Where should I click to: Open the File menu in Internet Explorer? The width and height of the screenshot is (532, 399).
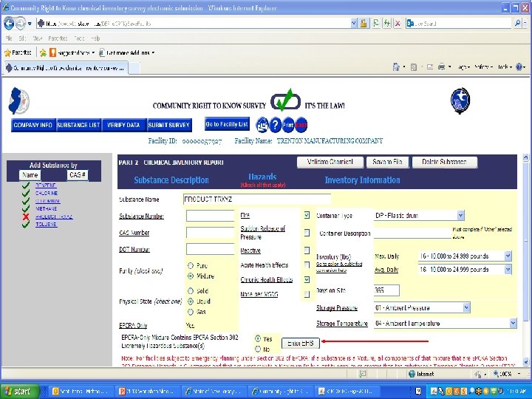[9, 38]
